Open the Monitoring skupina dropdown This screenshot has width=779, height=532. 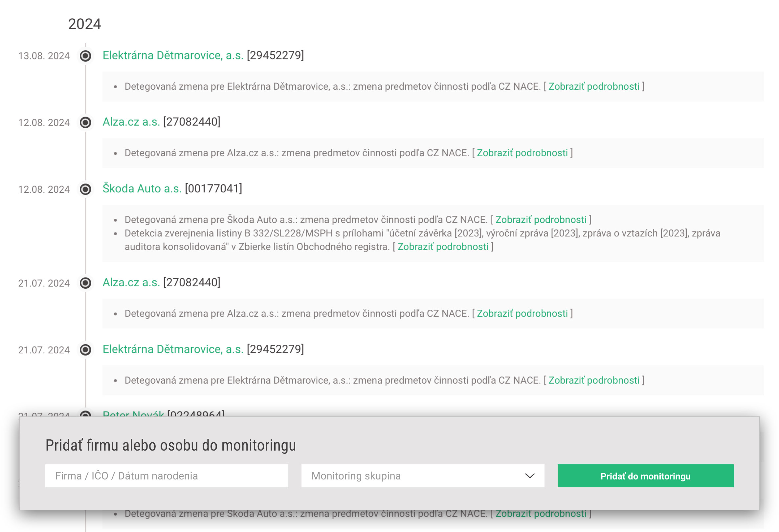pyautogui.click(x=423, y=476)
